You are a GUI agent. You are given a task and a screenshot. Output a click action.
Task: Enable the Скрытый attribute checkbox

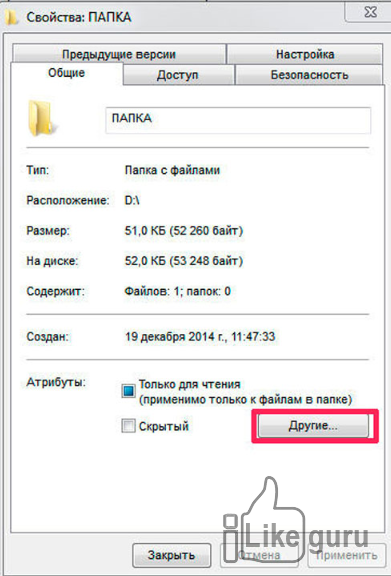pos(128,426)
